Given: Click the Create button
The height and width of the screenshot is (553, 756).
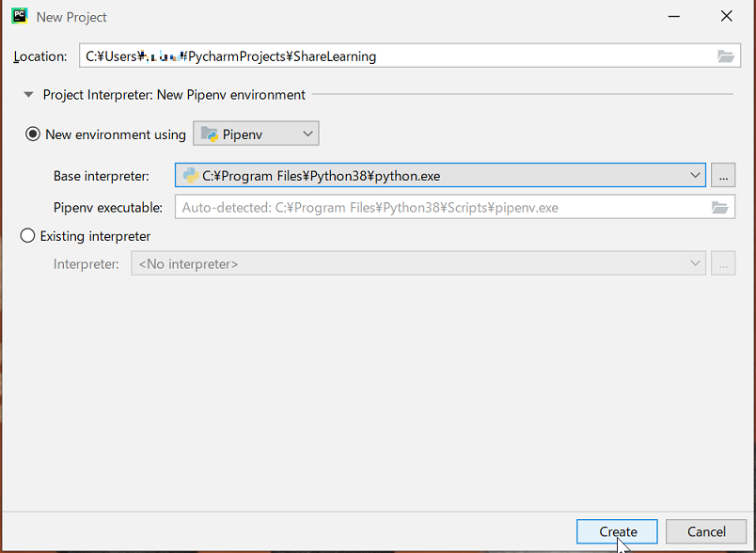Looking at the screenshot, I should tap(617, 531).
